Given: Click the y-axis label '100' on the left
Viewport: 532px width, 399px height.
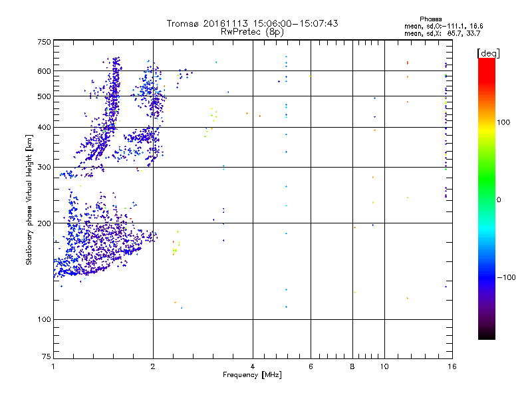Looking at the screenshot, I should (44, 319).
